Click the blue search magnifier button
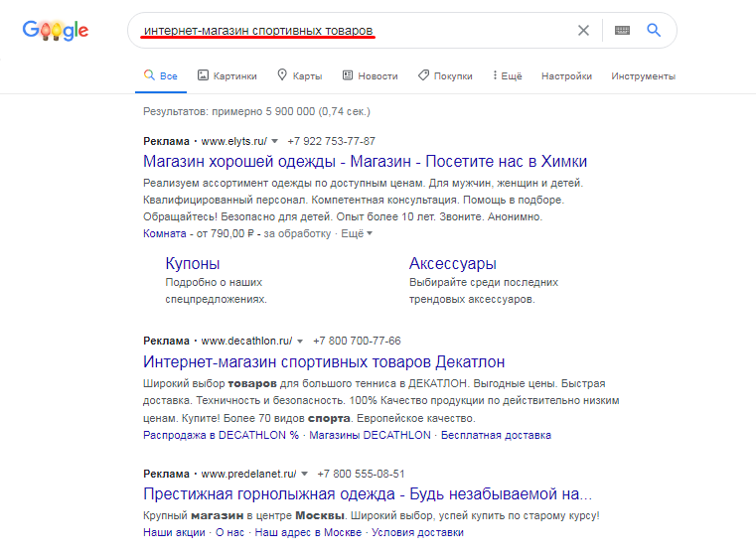This screenshot has width=756, height=554. [x=654, y=30]
